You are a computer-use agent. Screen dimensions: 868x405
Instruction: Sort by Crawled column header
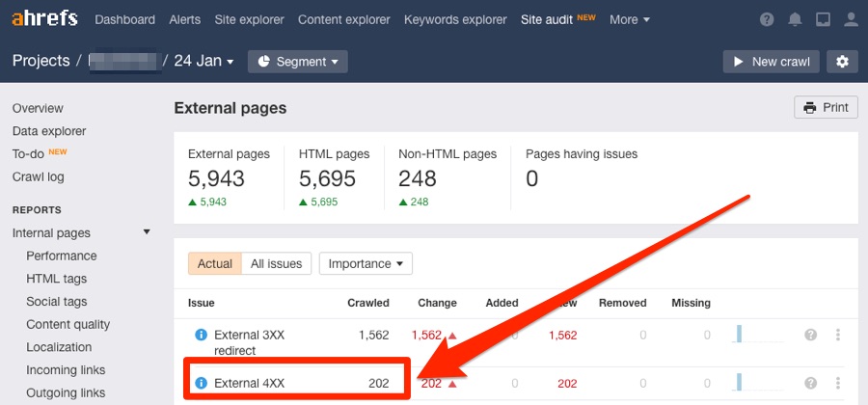pyautogui.click(x=368, y=303)
